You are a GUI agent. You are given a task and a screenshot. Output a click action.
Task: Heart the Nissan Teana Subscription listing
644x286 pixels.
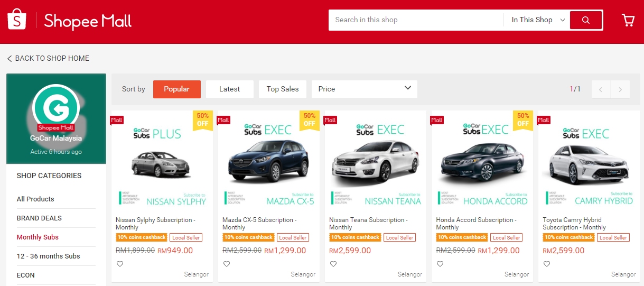[x=333, y=264]
